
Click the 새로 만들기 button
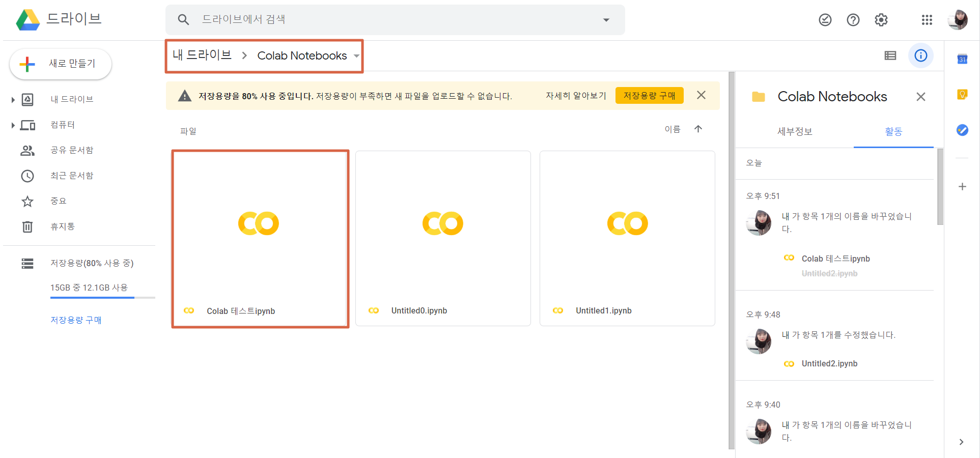[x=61, y=64]
